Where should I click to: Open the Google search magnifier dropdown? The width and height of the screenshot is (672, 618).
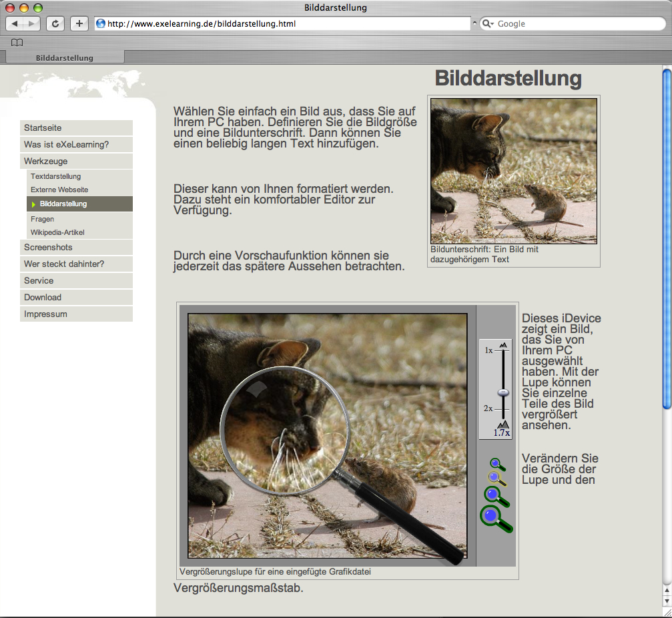(488, 23)
